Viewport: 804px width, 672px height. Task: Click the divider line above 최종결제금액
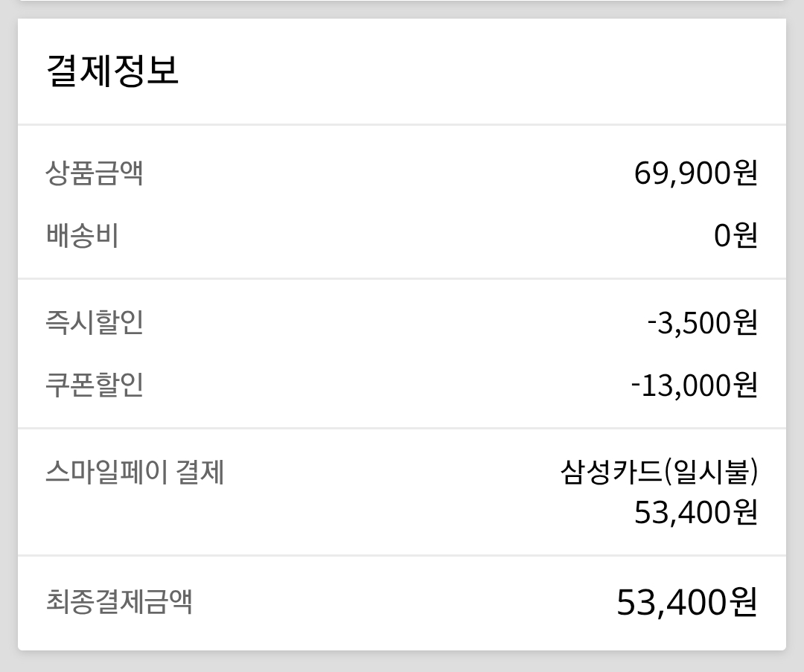(402, 555)
